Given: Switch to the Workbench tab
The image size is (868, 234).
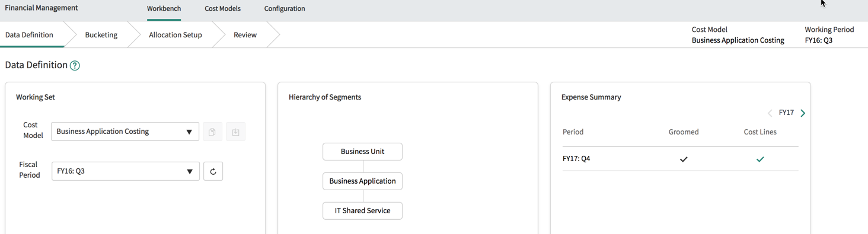Looking at the screenshot, I should coord(164,9).
